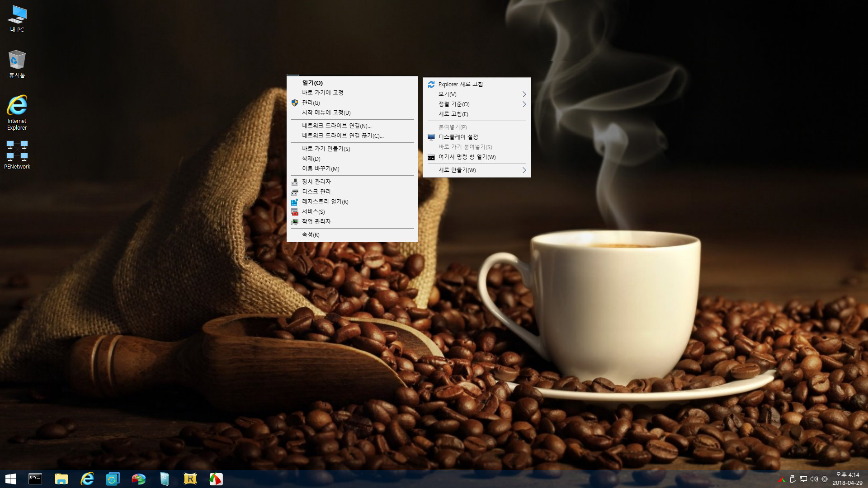
Task: Select the 휴지통 recycle bin icon
Action: point(17,64)
